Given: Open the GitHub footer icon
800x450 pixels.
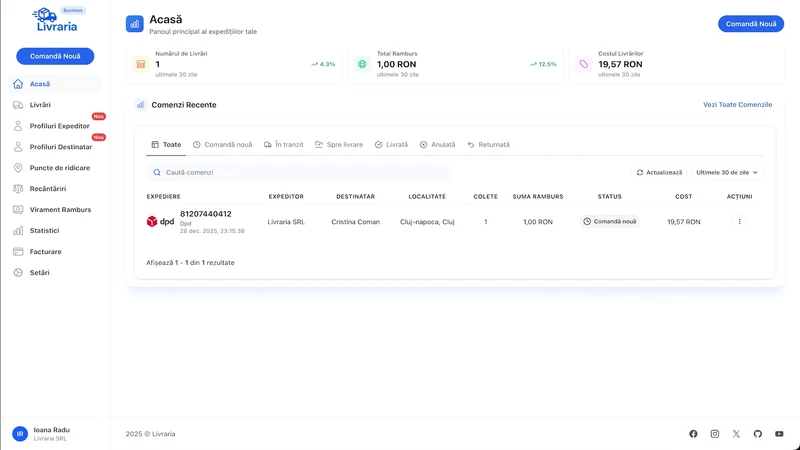Looking at the screenshot, I should pyautogui.click(x=758, y=434).
